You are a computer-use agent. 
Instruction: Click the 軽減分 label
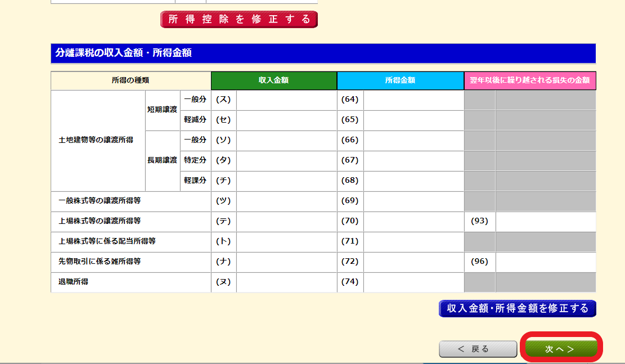coord(195,120)
